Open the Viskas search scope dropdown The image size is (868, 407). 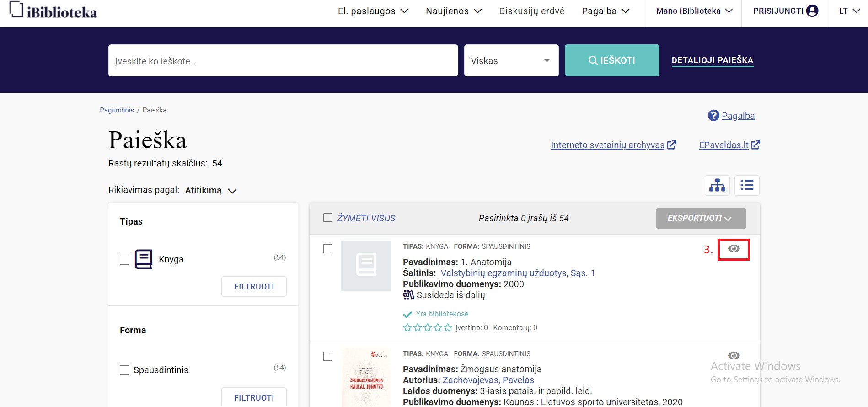click(511, 61)
